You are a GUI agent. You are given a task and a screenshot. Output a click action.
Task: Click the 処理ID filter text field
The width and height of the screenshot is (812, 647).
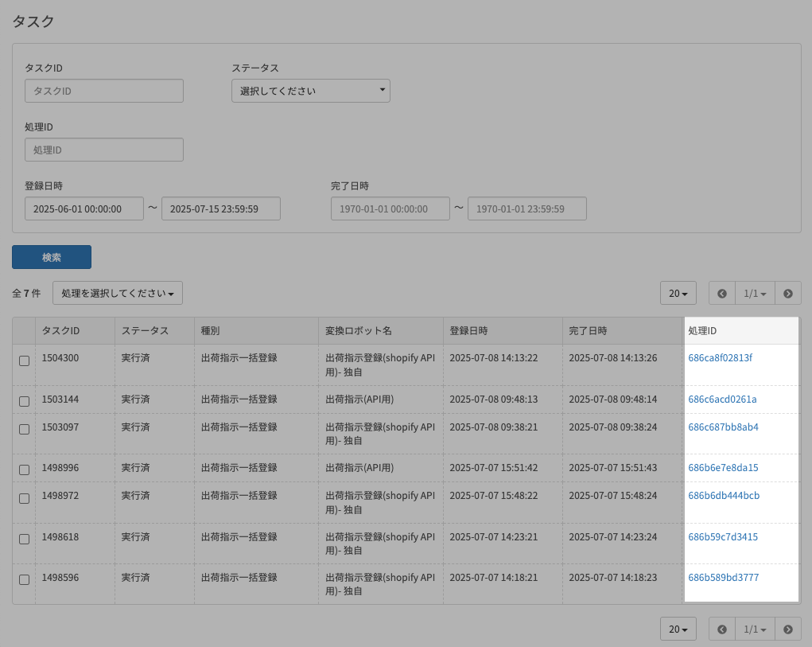click(104, 150)
